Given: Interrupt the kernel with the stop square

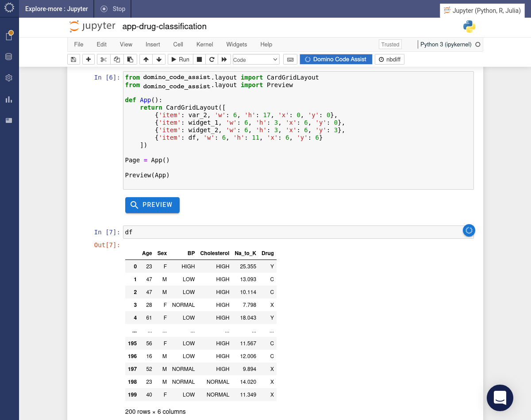Looking at the screenshot, I should 199,59.
